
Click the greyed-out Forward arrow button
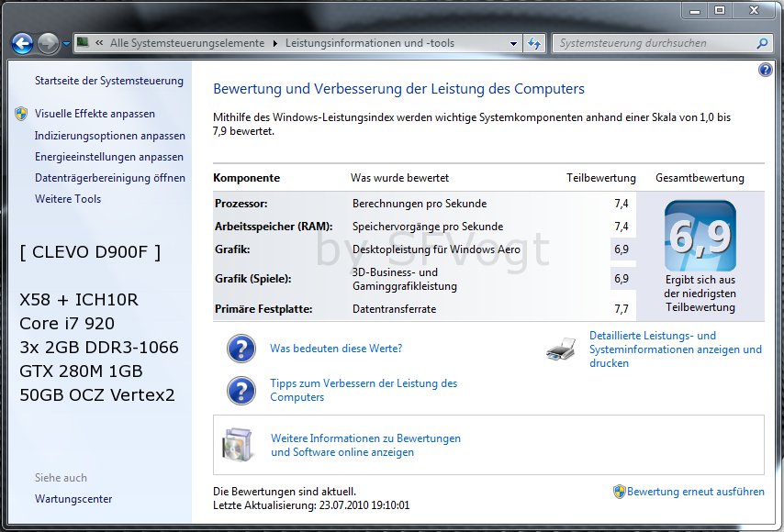pos(48,43)
